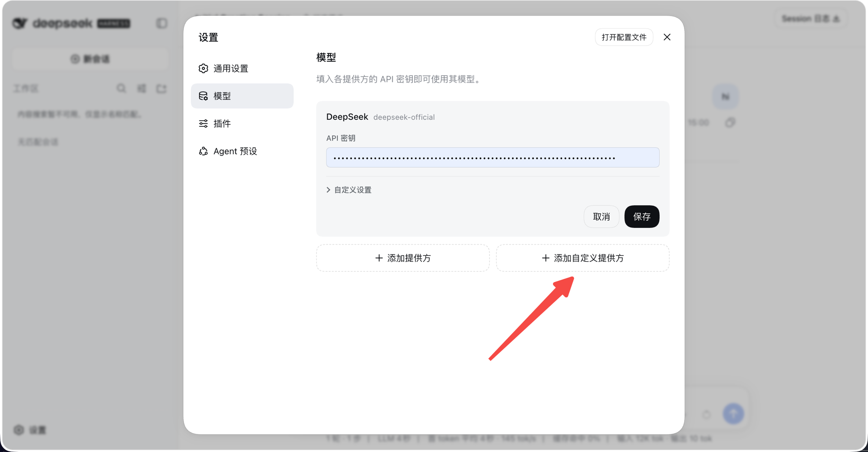Viewport: 868px width, 452px height.
Task: Click the database icon beside 模型
Action: coord(203,96)
